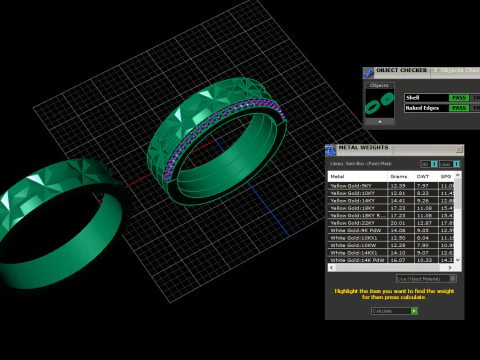This screenshot has height=360, width=480.
Task: Collapse the Objects preview with the up arrow
Action: tap(380, 122)
